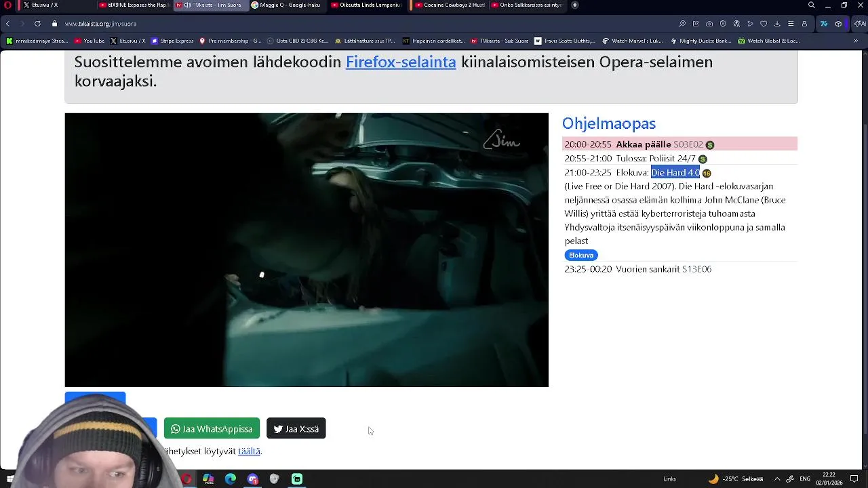Open the täältä link

point(249,451)
